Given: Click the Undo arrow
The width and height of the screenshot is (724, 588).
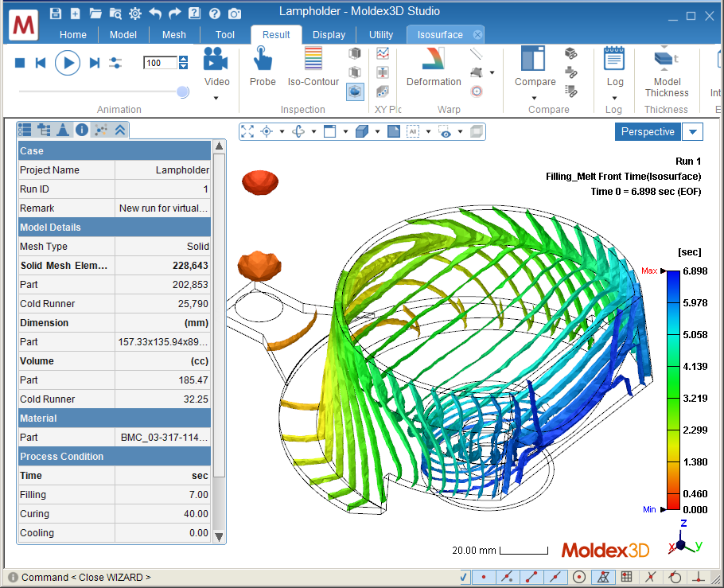Looking at the screenshot, I should pos(155,14).
